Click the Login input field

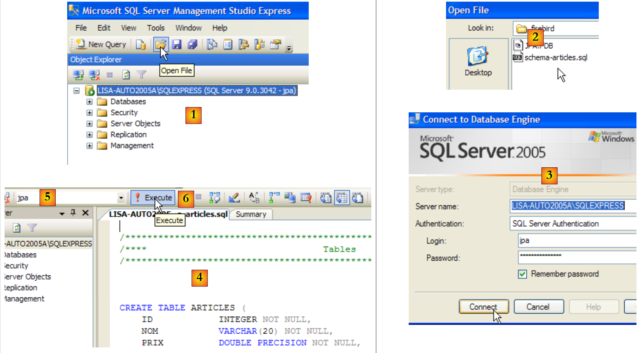tap(577, 241)
